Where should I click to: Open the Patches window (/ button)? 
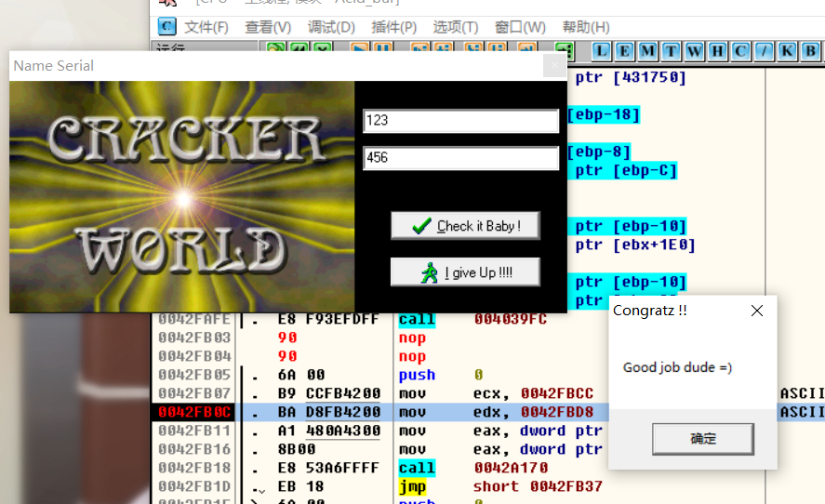point(764,51)
